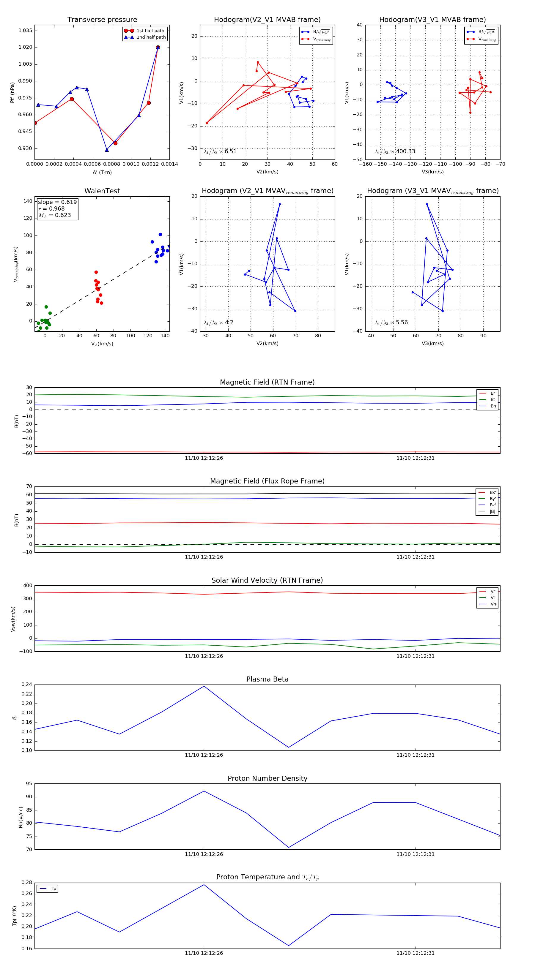
Task: Click the 'Plasma Beta' plot title
Action: [267, 679]
